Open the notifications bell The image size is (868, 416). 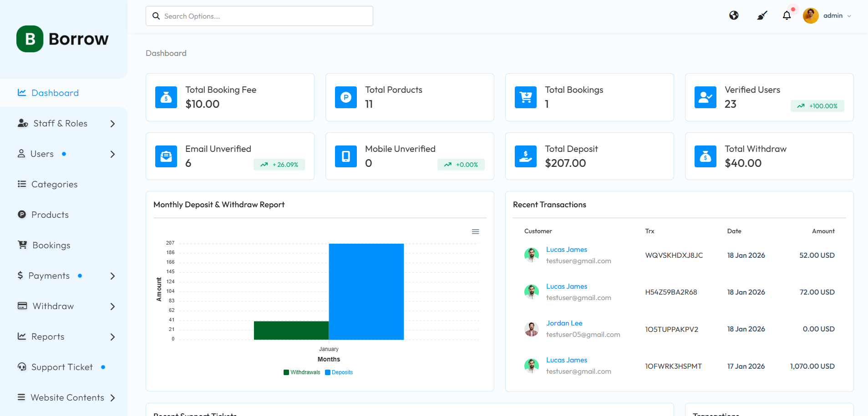point(787,15)
